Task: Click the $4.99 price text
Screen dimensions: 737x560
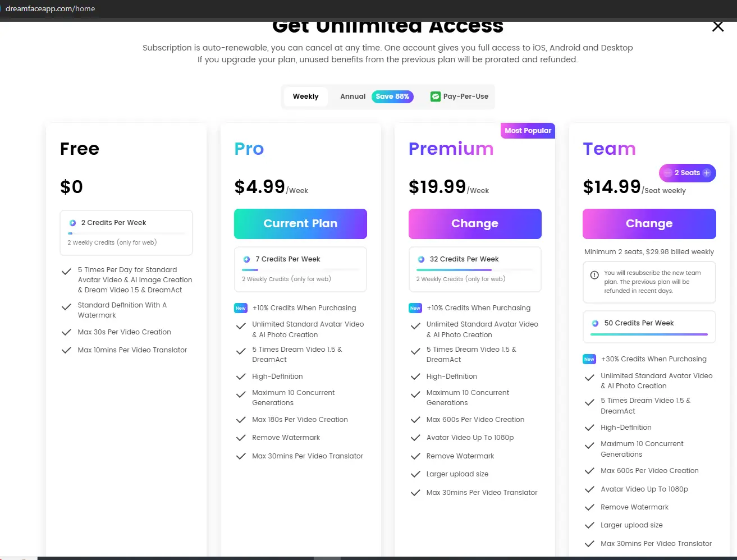Action: pos(260,186)
